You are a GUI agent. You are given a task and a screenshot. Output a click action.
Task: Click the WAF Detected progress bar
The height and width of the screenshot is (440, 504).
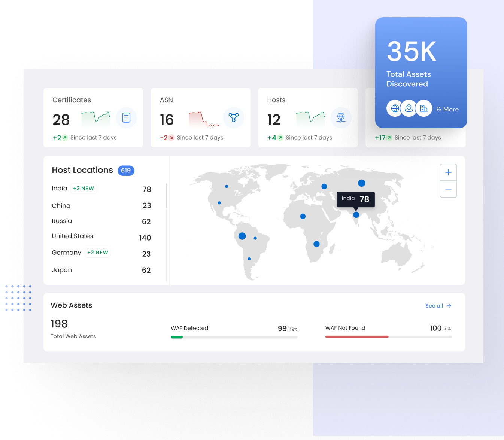234,337
